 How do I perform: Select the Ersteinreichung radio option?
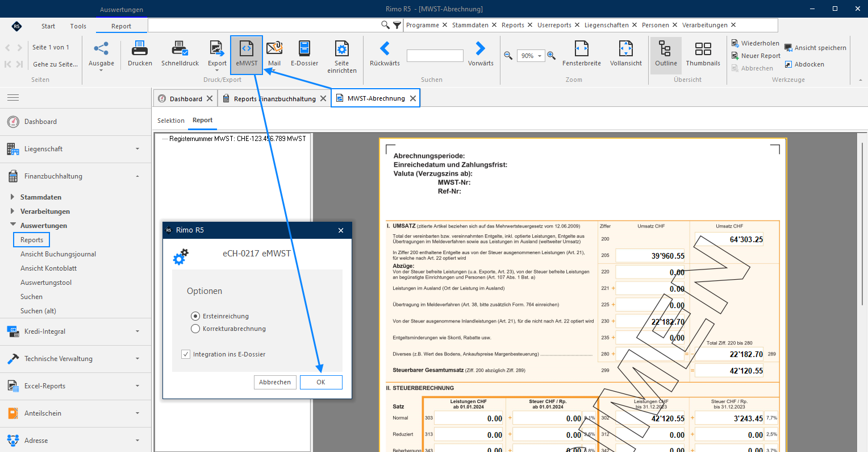(195, 316)
